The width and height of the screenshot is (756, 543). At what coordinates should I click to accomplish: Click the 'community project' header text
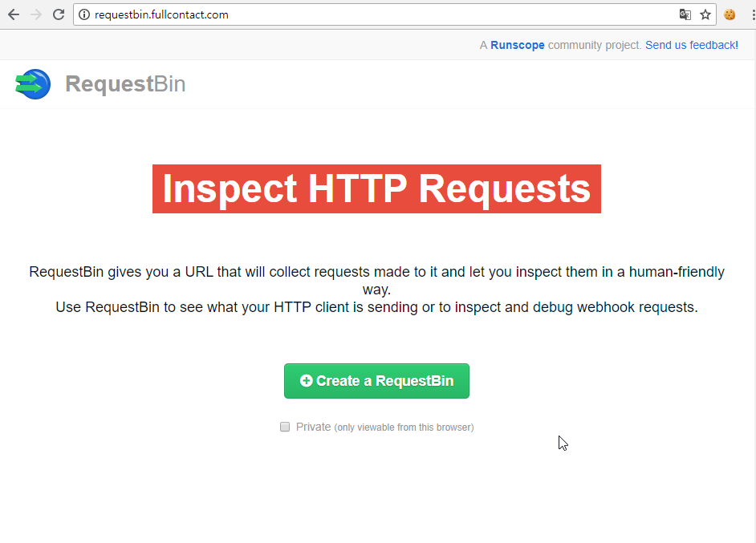[x=595, y=45]
